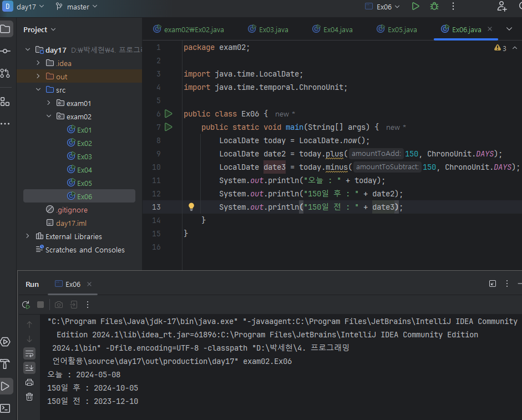Image resolution: width=522 pixels, height=420 pixels.
Task: Open the day17 project dropdown
Action: click(23, 7)
